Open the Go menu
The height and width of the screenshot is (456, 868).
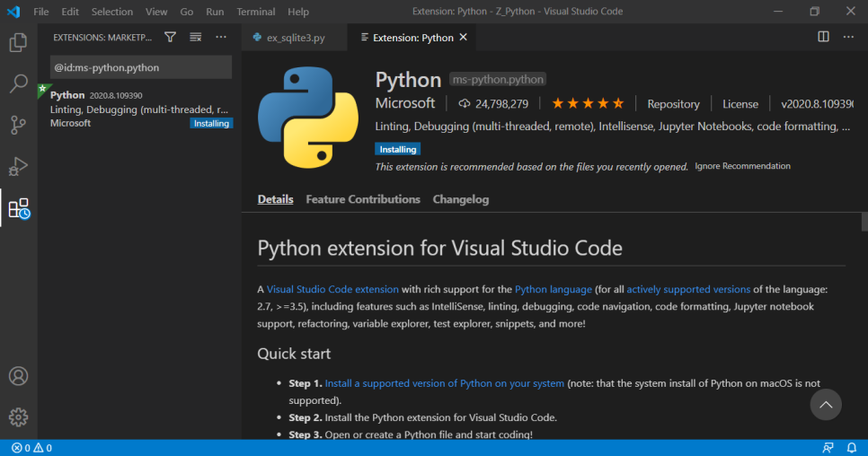point(187,12)
